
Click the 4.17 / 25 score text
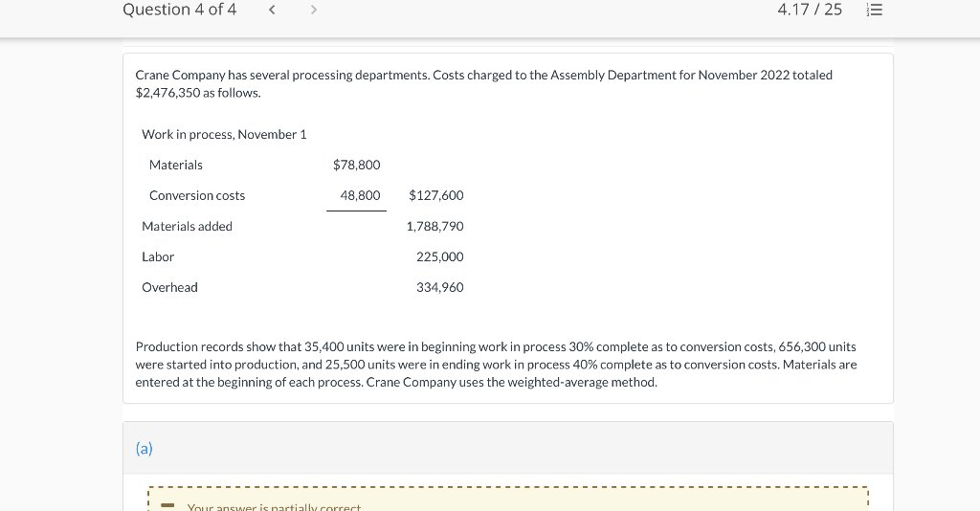810,10
